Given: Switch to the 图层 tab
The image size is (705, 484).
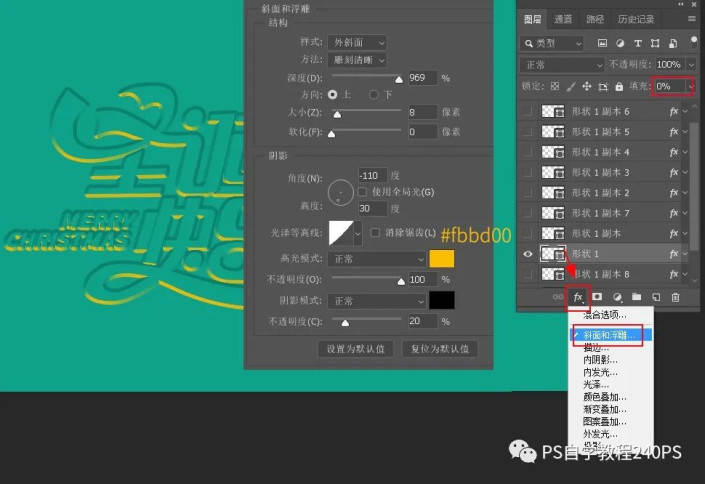Looking at the screenshot, I should pos(532,19).
